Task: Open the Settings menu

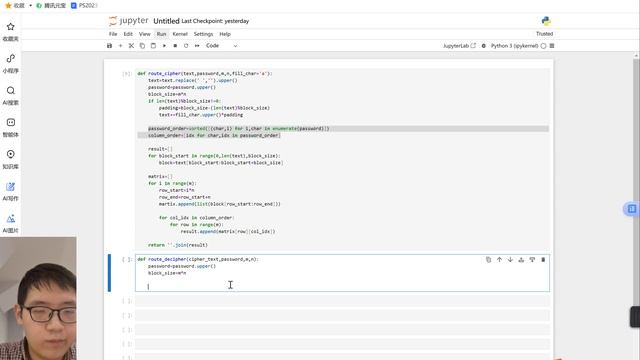Action: (x=203, y=34)
